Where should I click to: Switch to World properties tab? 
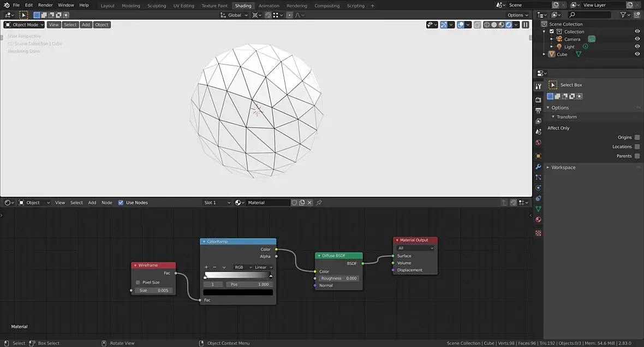point(538,143)
